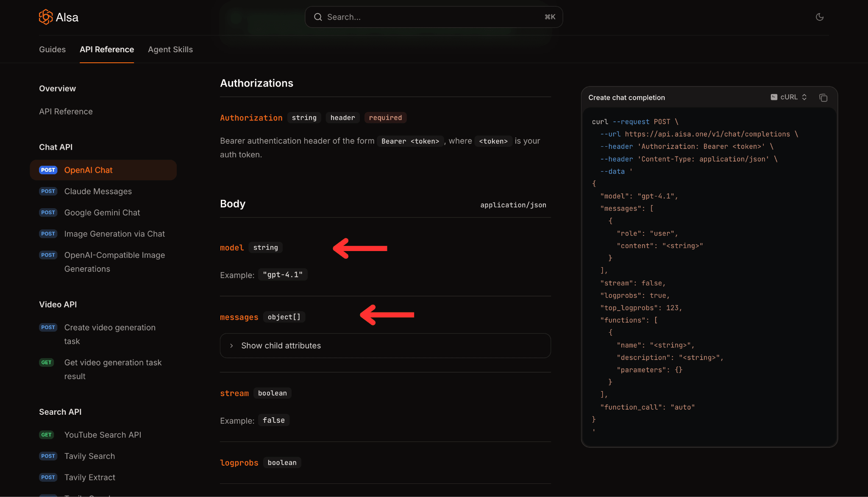The image size is (868, 497).
Task: Toggle dark mode moon icon
Action: point(820,17)
